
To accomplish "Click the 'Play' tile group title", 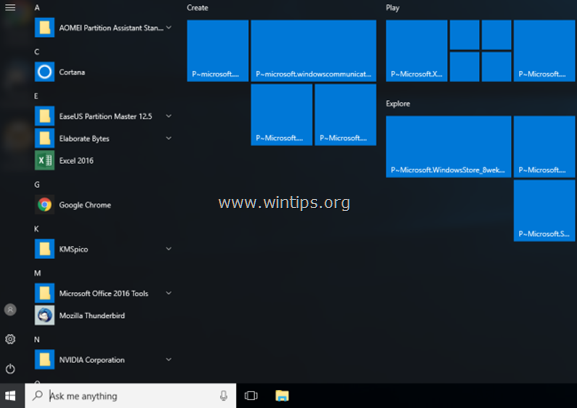I will click(x=393, y=8).
